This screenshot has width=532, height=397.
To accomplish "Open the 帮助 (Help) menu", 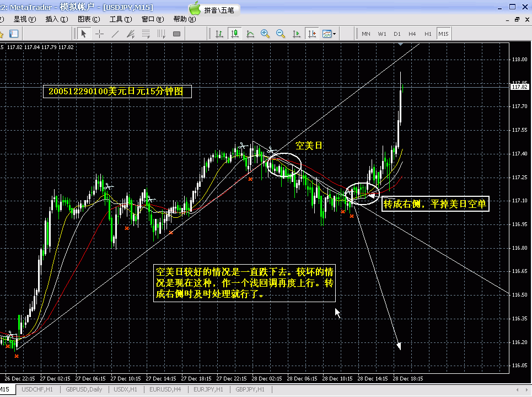I will click(x=185, y=19).
